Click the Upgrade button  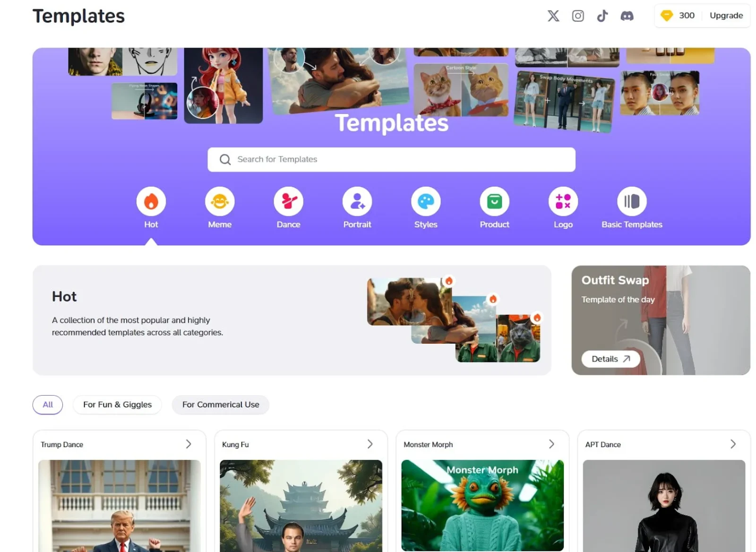726,16
